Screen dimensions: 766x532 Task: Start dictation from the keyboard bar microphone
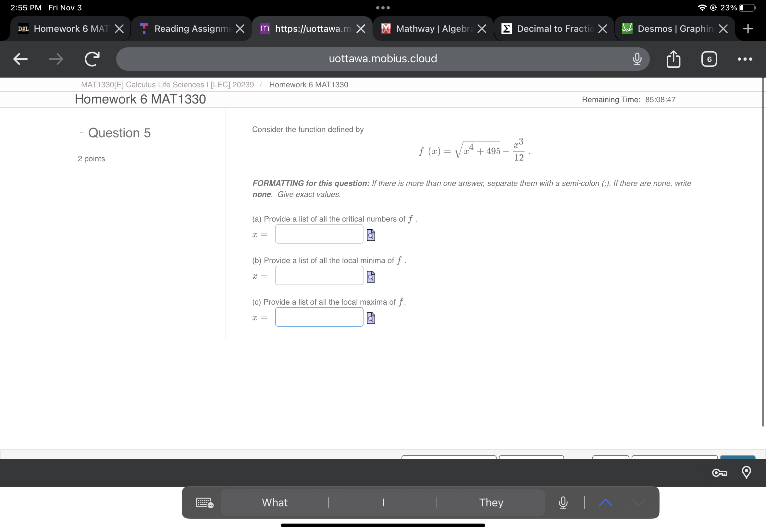(x=563, y=502)
